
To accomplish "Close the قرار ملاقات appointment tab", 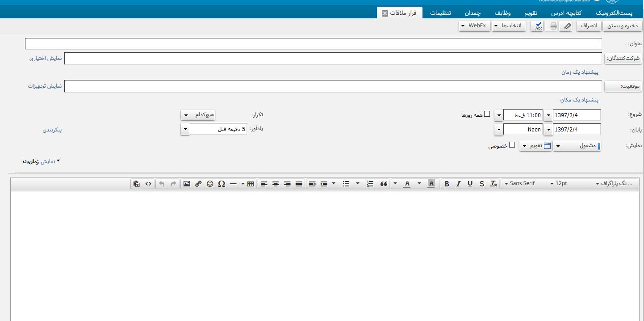I will [x=385, y=13].
